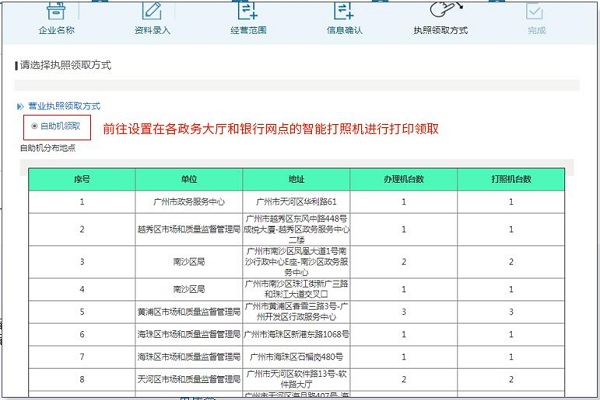The image size is (600, 400).
Task: Click the 软件路13号 address cell
Action: pos(297,379)
